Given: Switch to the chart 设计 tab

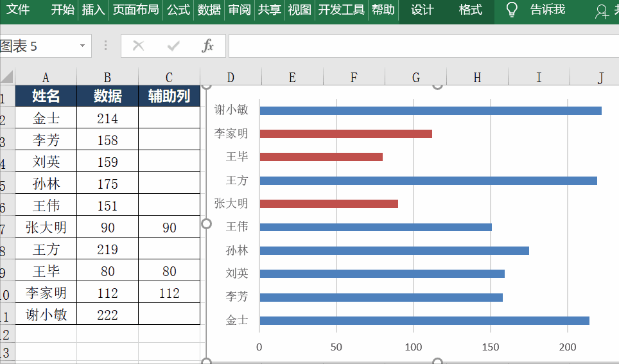Looking at the screenshot, I should pyautogui.click(x=423, y=10).
